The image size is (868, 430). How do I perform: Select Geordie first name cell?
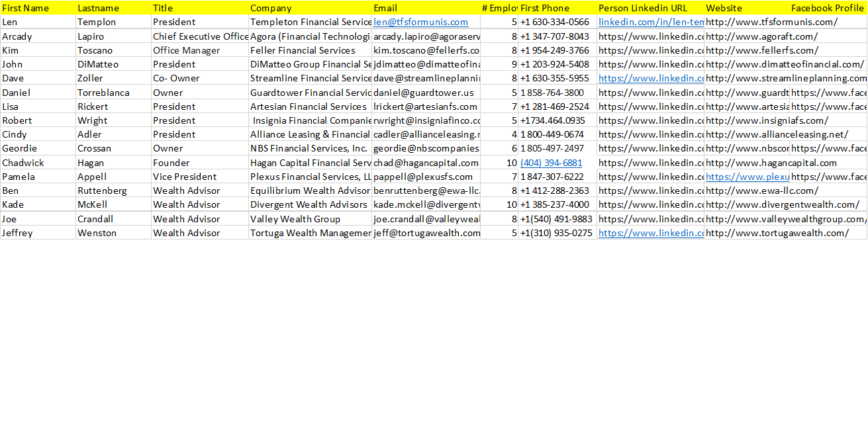[38, 148]
